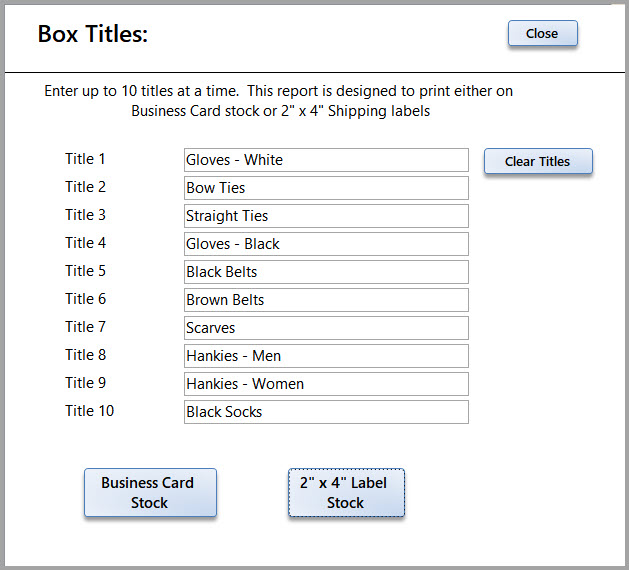Click the Clear Titles button

tap(538, 161)
